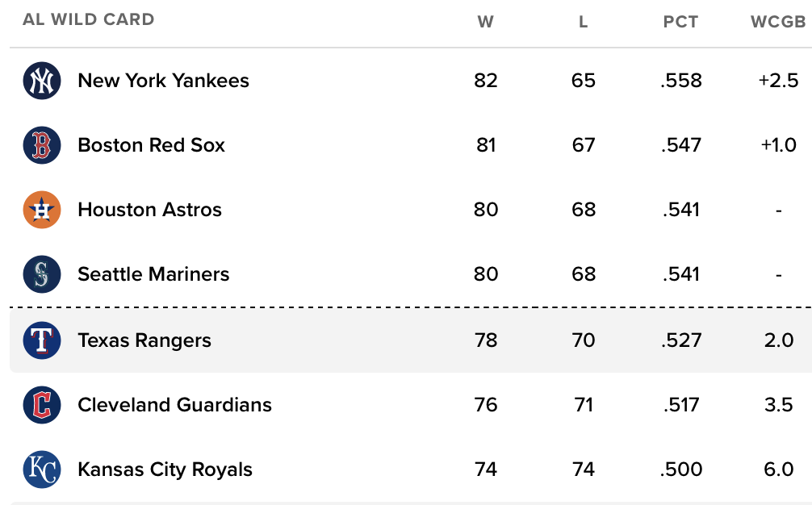Click the Texas Rangers logo
The height and width of the screenshot is (505, 812).
pos(42,340)
